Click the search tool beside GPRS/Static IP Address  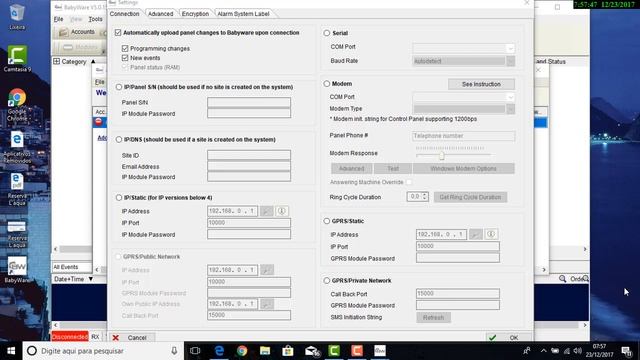[476, 234]
